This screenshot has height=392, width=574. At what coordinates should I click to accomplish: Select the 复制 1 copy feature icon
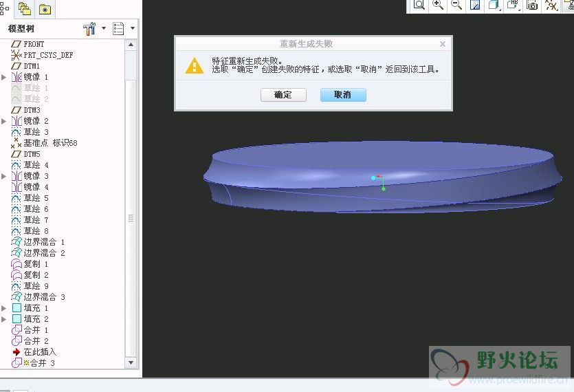pos(16,264)
